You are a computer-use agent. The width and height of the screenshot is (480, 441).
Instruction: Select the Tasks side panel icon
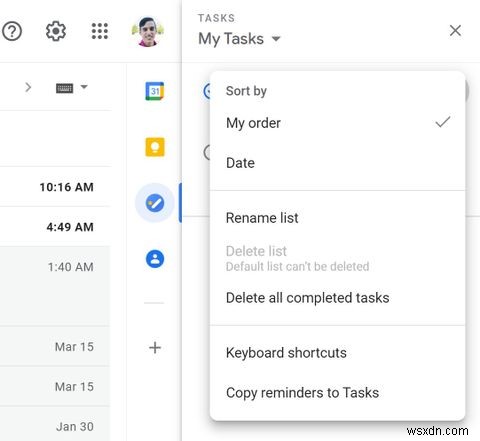coord(155,203)
